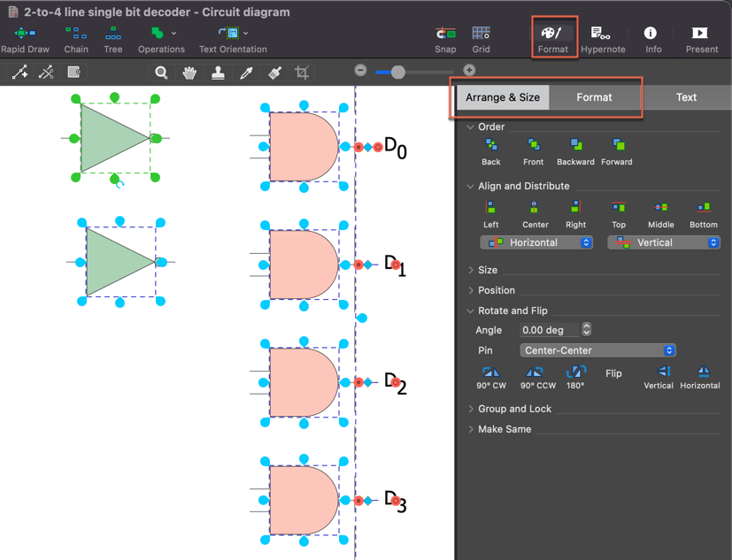Screen dimensions: 732x560
Task: Select the AND gate beside D1
Action: (304, 265)
